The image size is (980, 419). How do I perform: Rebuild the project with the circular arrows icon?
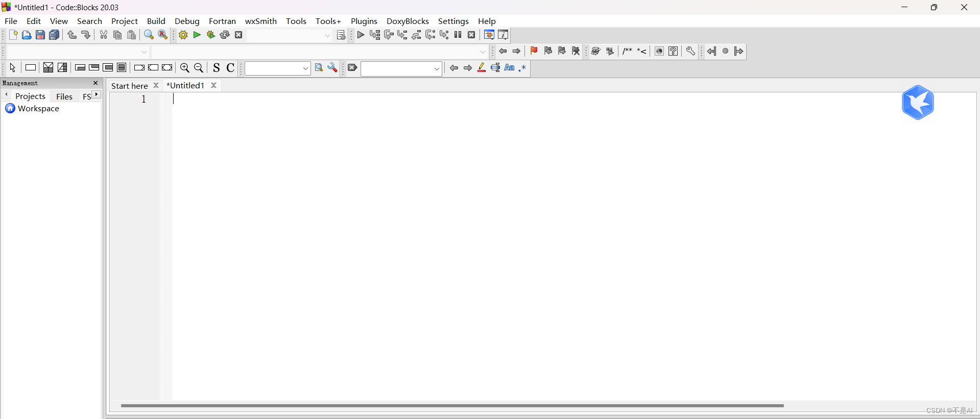point(225,35)
